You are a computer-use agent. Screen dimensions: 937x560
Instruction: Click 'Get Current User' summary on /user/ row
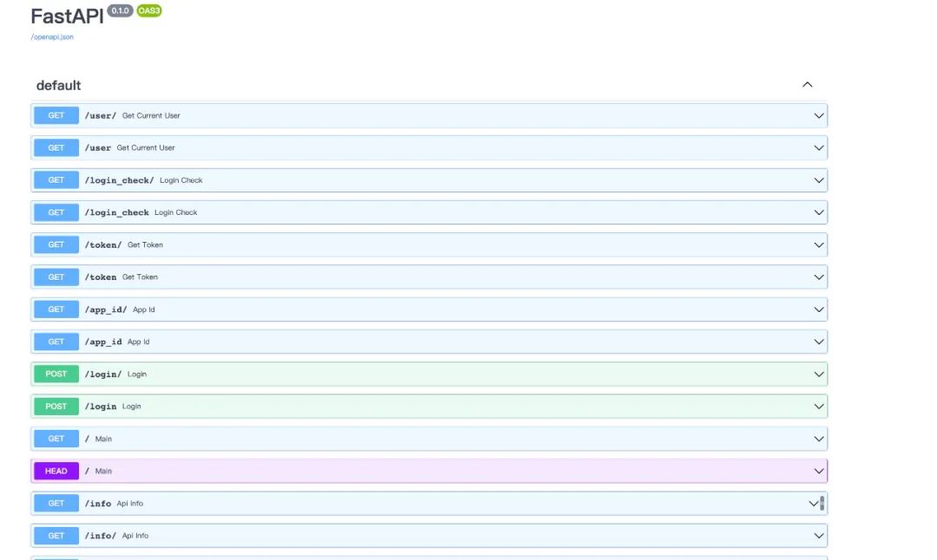pos(151,116)
